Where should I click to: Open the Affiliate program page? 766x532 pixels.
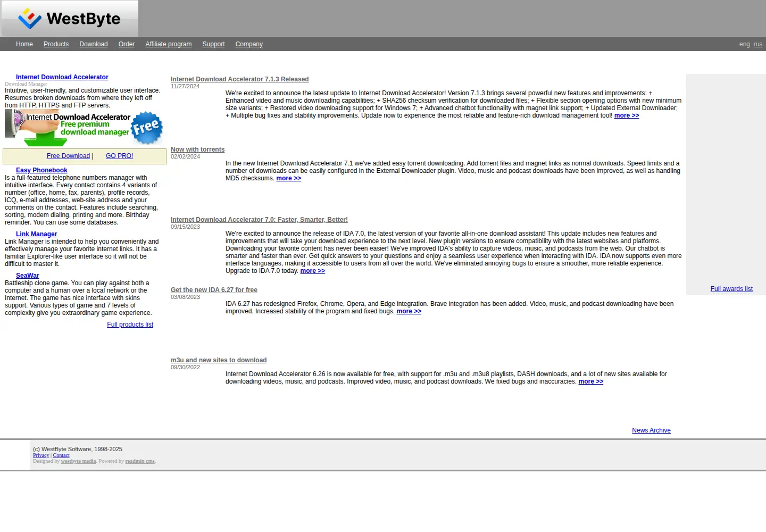click(x=169, y=44)
